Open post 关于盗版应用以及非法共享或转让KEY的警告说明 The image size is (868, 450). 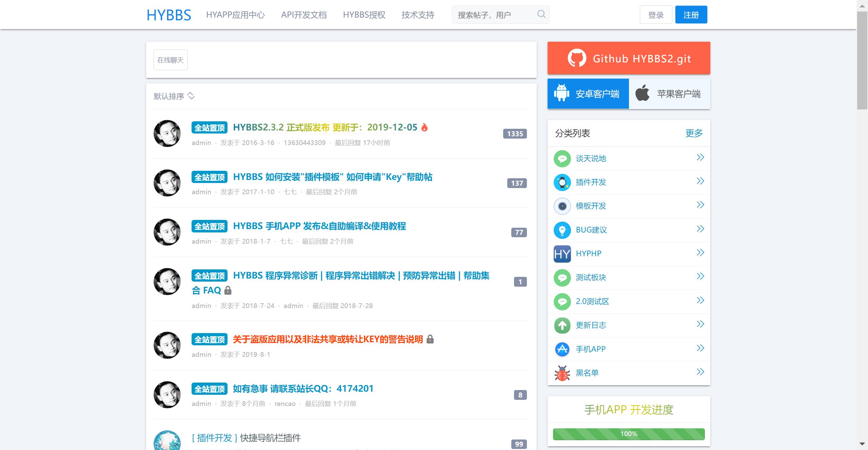(328, 339)
